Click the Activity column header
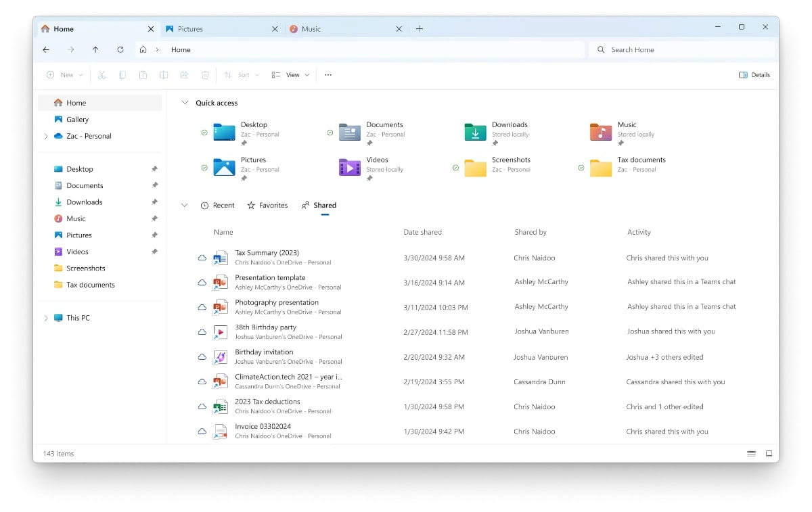The height and width of the screenshot is (512, 812). 639,232
